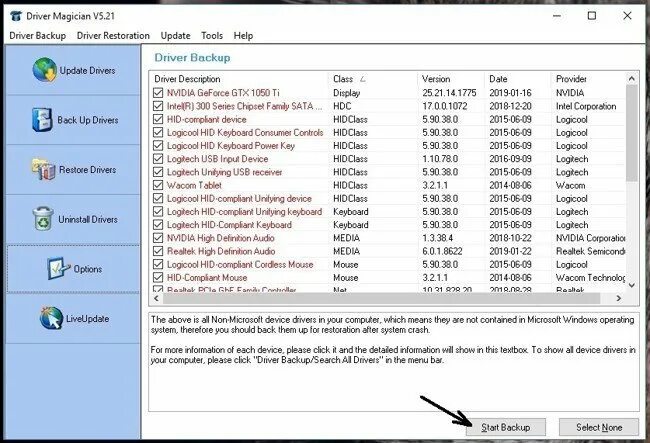This screenshot has width=650, height=443.
Task: Toggle Logicool HID Keyboard Consumer Controls checkbox
Action: coord(158,133)
